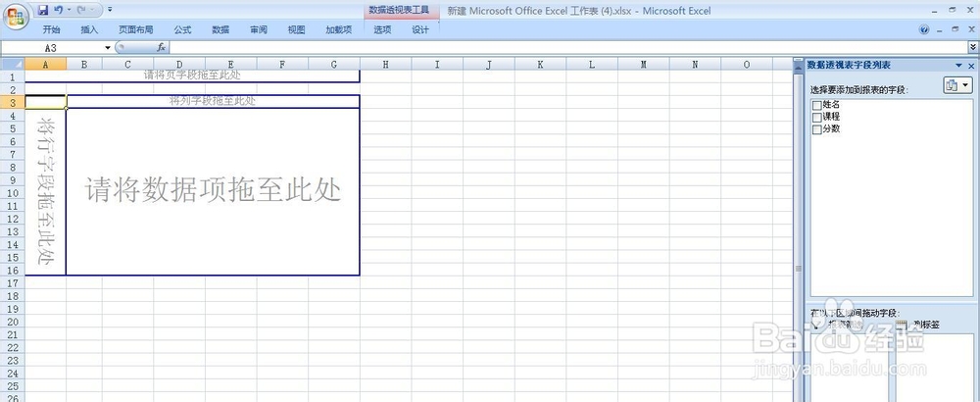Open the 数据 ribbon tab
980x402 pixels.
(220, 29)
